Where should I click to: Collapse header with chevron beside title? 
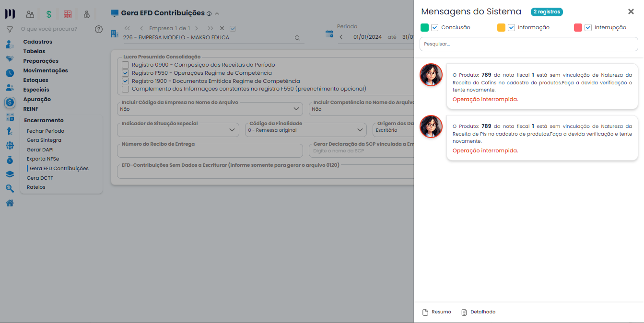click(217, 13)
